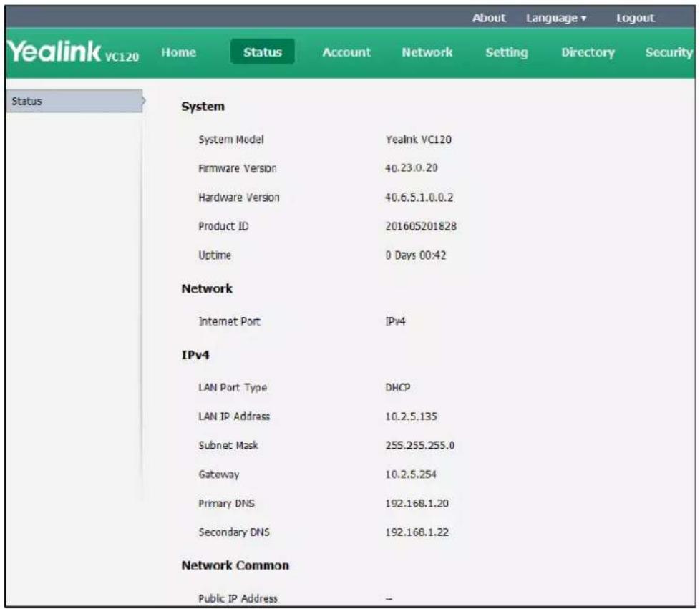Click the LAN Port Type label

(x=233, y=388)
